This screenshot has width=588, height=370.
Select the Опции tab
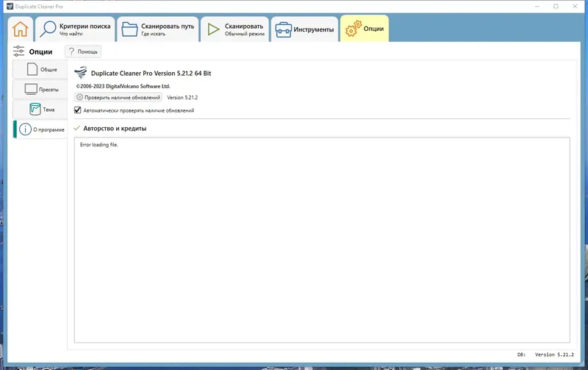pyautogui.click(x=365, y=29)
